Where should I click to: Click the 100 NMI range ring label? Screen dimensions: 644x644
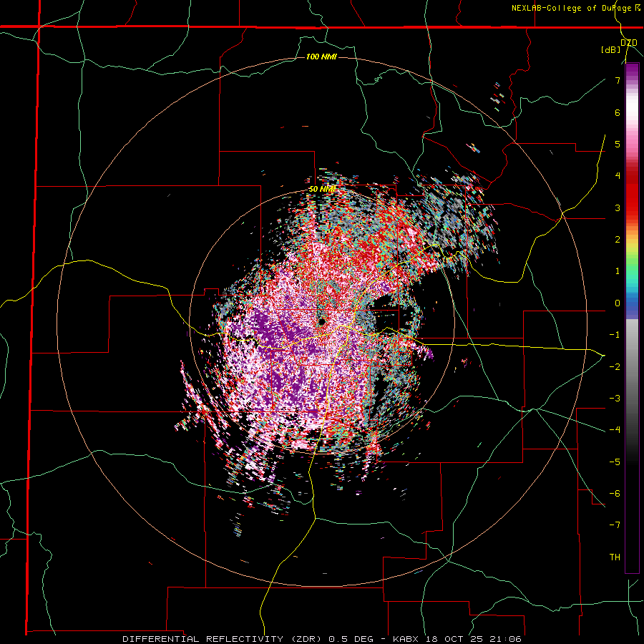[x=321, y=57]
